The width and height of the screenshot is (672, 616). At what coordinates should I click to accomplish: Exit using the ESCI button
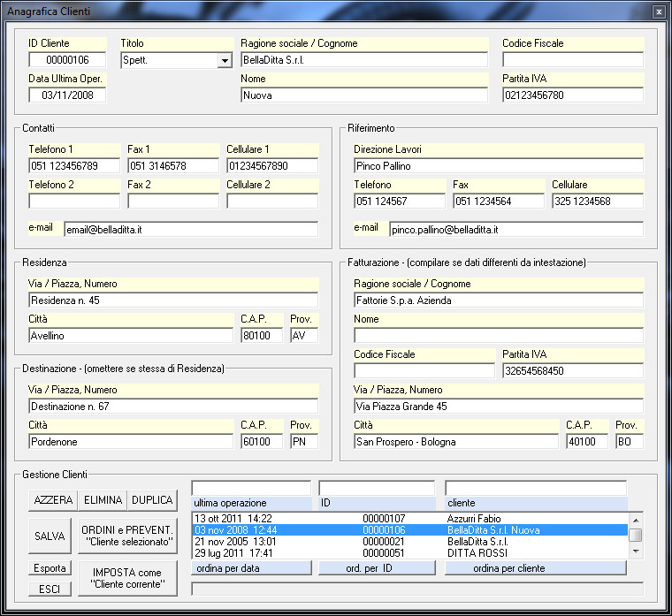coord(50,589)
